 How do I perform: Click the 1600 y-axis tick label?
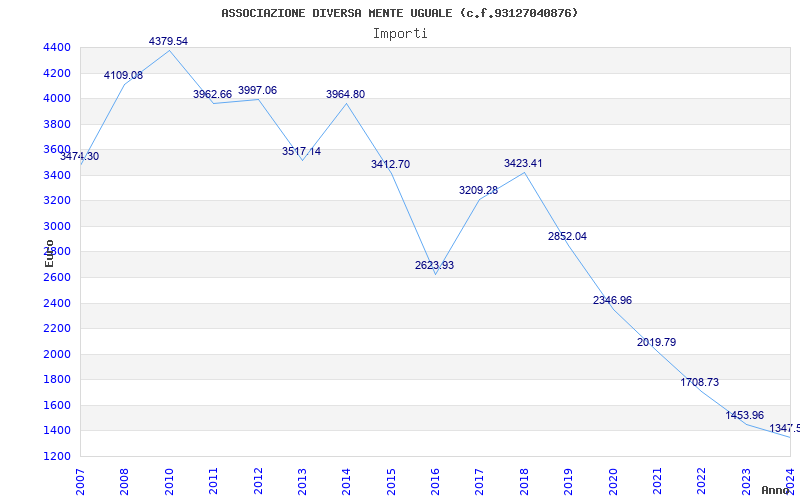57,405
